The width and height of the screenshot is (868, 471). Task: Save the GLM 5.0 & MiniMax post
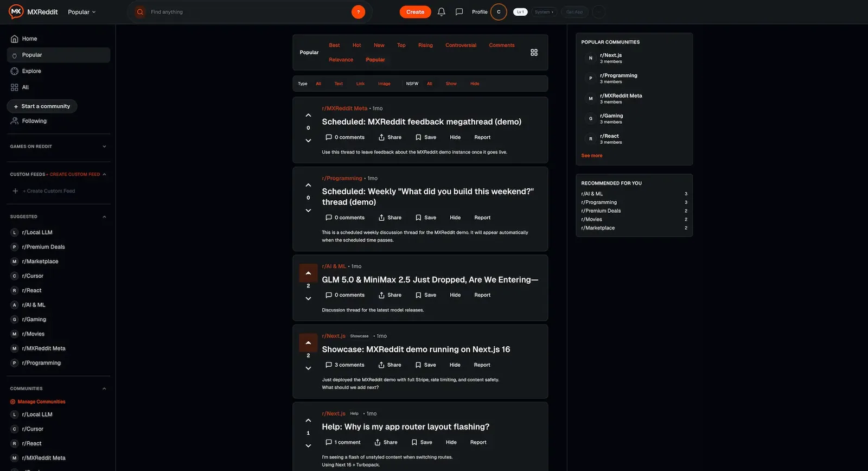[426, 295]
